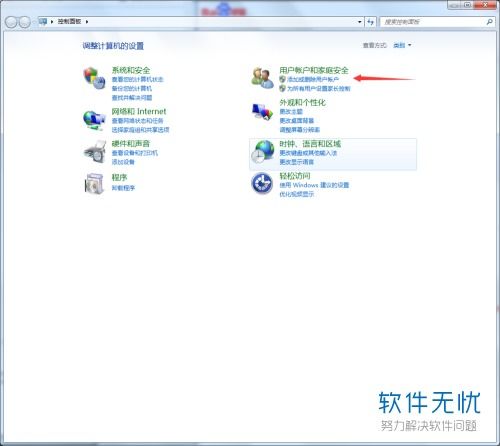Click the magnifier icon in the search box
Screen dimensions: 500x446
pos(489,22)
